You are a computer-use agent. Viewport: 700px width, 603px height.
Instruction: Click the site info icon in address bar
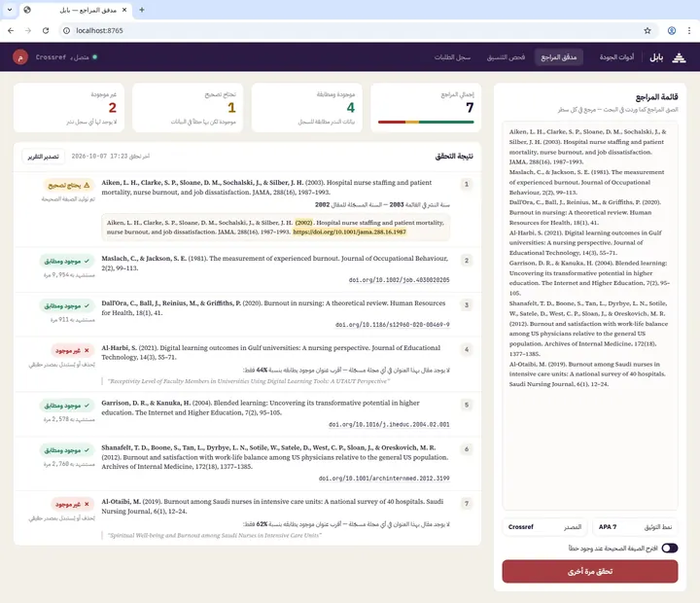66,30
